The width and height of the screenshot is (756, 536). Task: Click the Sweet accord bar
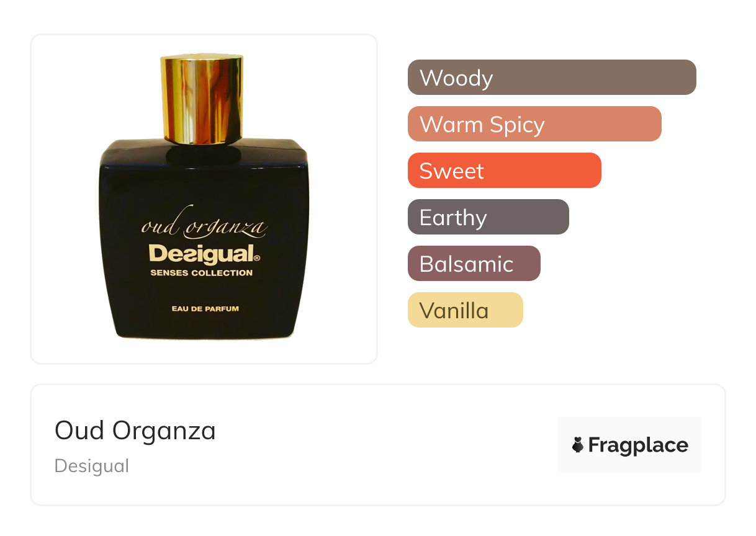click(x=505, y=171)
